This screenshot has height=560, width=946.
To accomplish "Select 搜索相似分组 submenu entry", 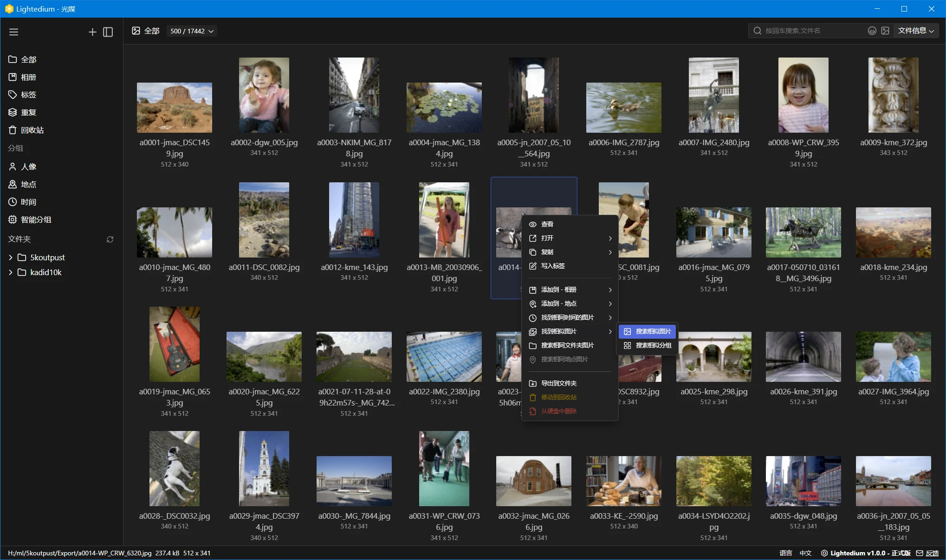I will pyautogui.click(x=648, y=345).
